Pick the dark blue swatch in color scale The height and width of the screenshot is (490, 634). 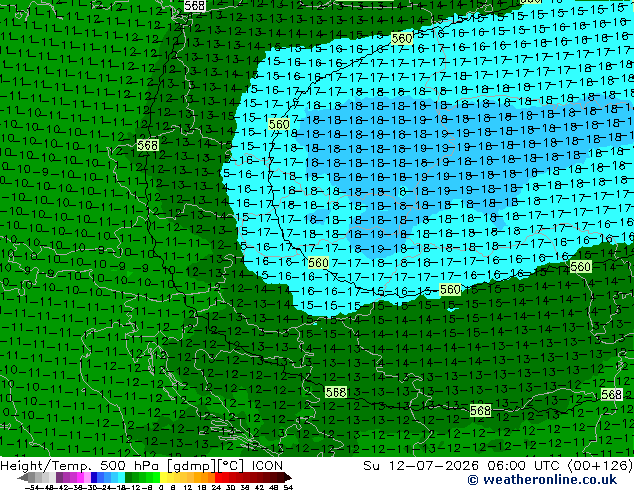click(94, 478)
